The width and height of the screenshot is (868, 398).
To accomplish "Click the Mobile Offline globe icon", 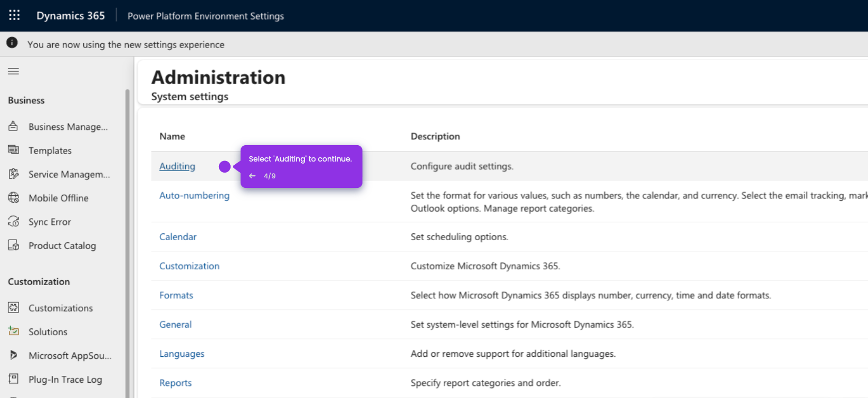I will pos(13,198).
